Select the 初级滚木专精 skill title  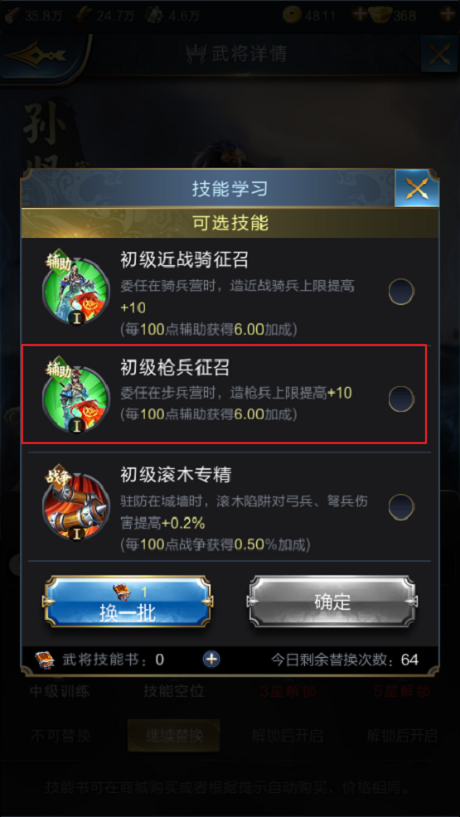point(176,475)
